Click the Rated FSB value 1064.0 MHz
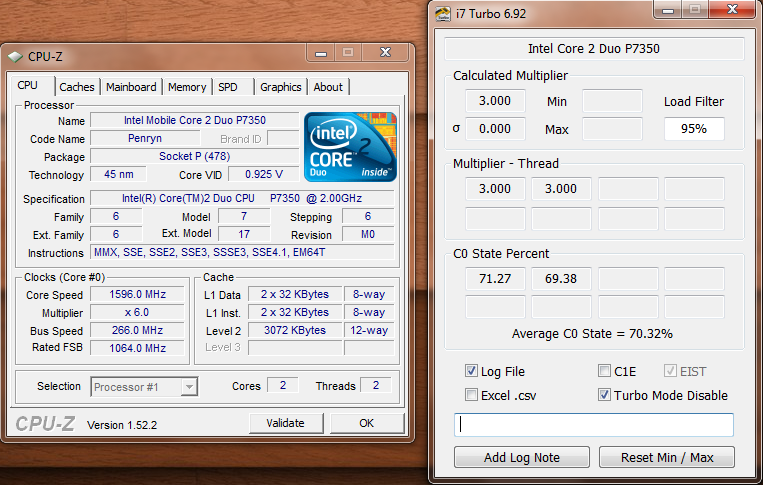This screenshot has height=485, width=763. (137, 348)
